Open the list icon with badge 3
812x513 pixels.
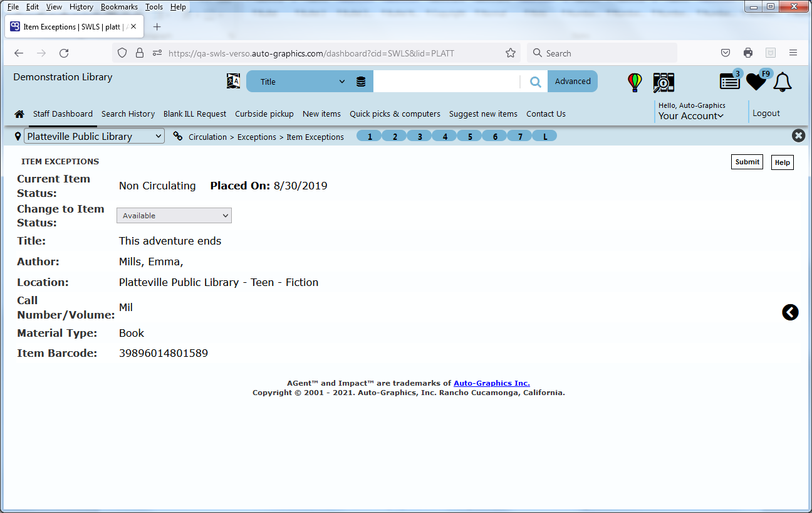730,81
